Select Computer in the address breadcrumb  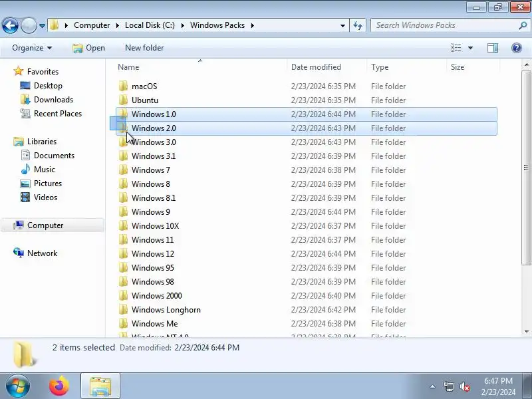click(x=92, y=25)
